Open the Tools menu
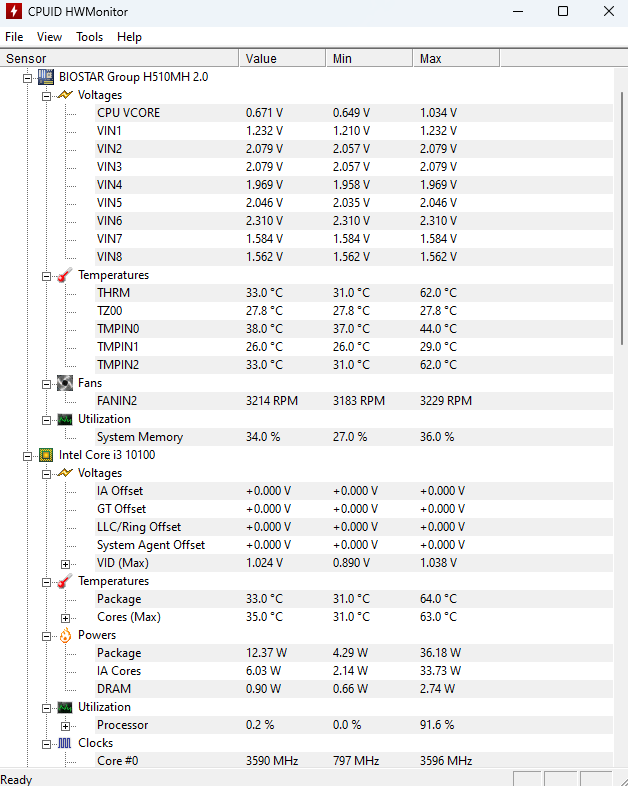The height and width of the screenshot is (786, 628). [x=89, y=37]
